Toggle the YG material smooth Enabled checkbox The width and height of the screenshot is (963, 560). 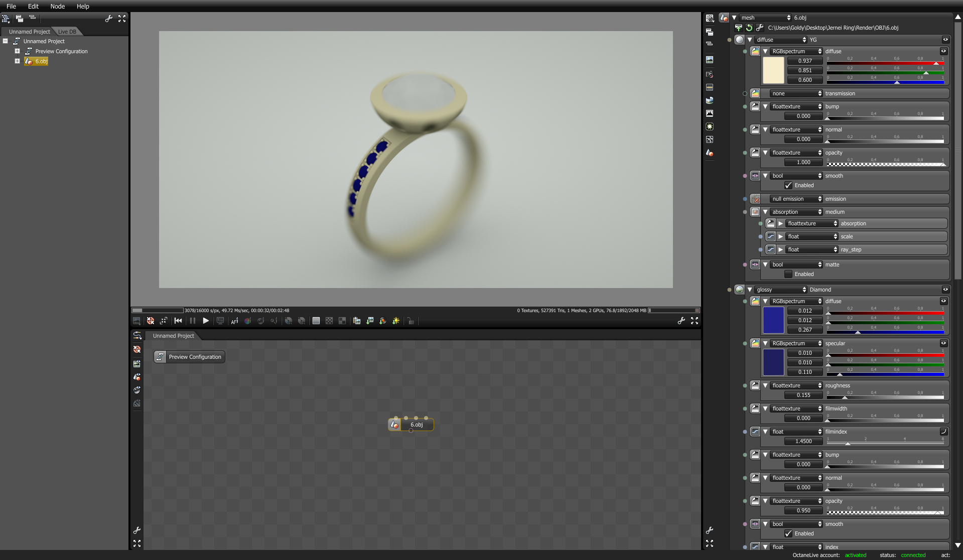point(788,185)
